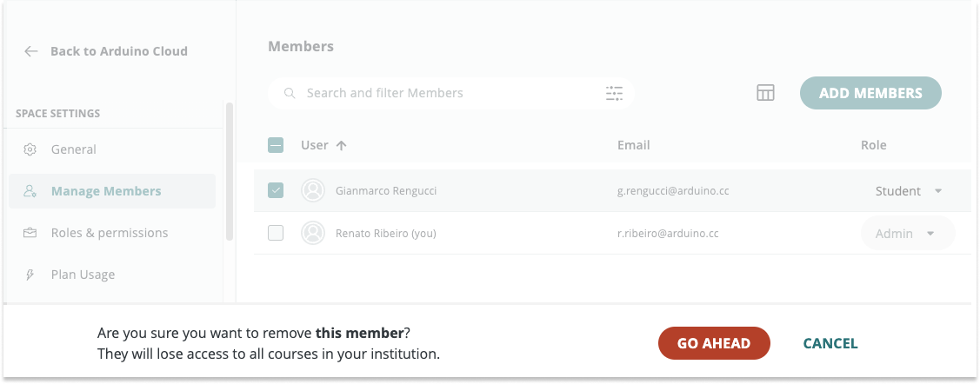Go to Plan Usage section
Viewport: 980px width, 384px height.
point(83,275)
